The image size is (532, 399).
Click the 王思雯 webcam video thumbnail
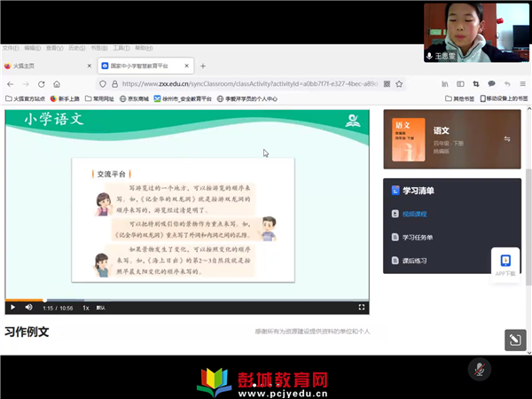click(476, 33)
